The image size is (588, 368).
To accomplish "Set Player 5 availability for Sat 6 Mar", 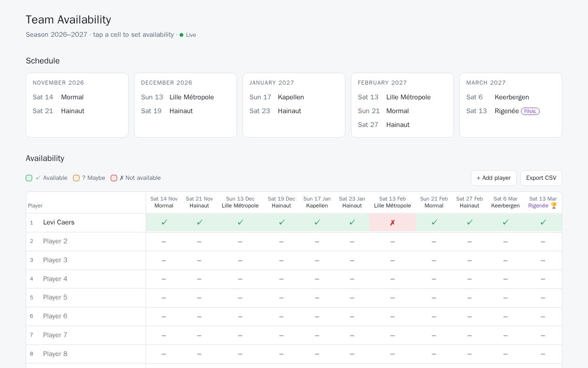I will (x=505, y=298).
